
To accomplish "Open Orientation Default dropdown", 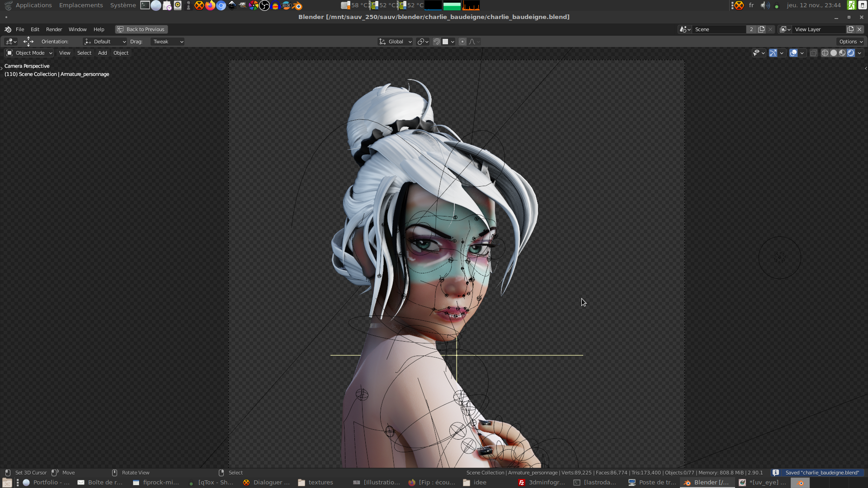I will (105, 42).
